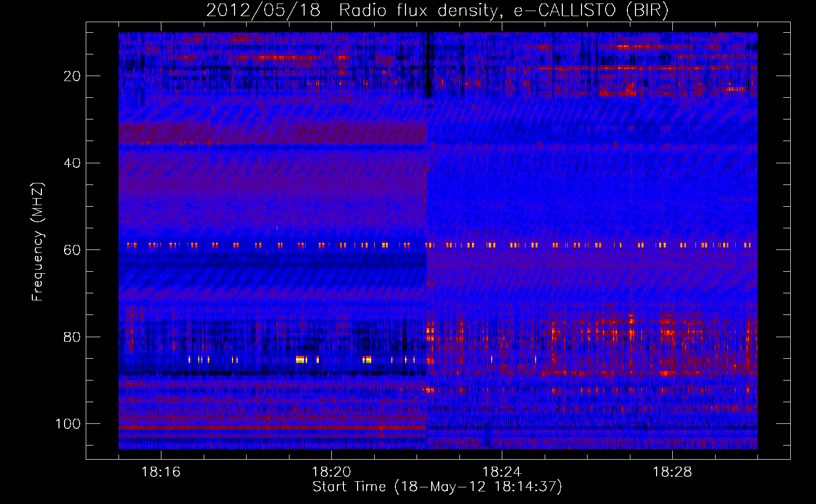Click the 20 frequency tick label
This screenshot has height=504, width=816.
[x=72, y=76]
